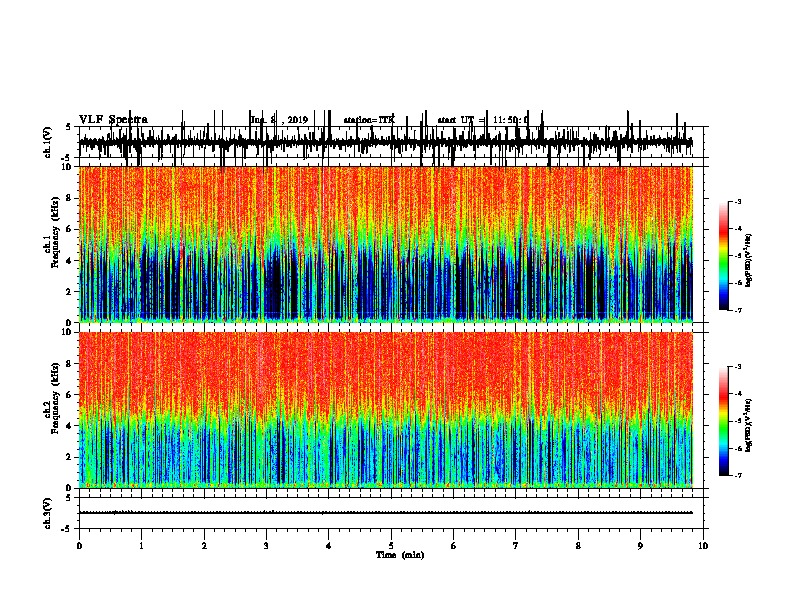The width and height of the screenshot is (792, 612).
Task: Click the '-3' label on ch.1 colorbar
Action: pyautogui.click(x=737, y=201)
